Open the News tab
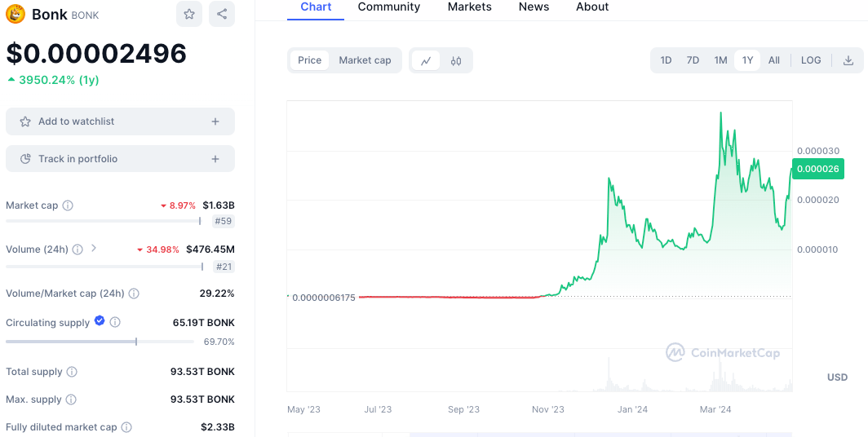 pos(534,7)
